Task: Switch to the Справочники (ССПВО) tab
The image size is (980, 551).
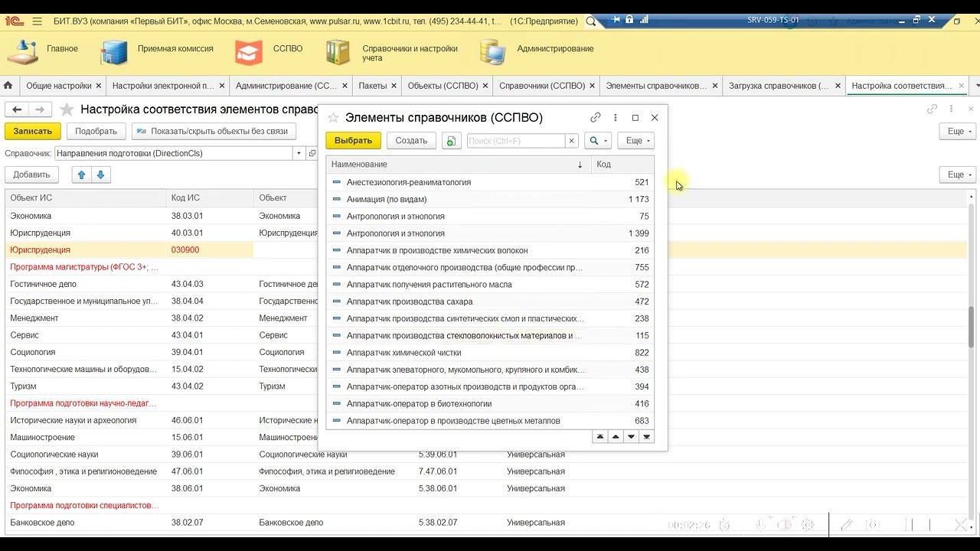Action: coord(542,86)
